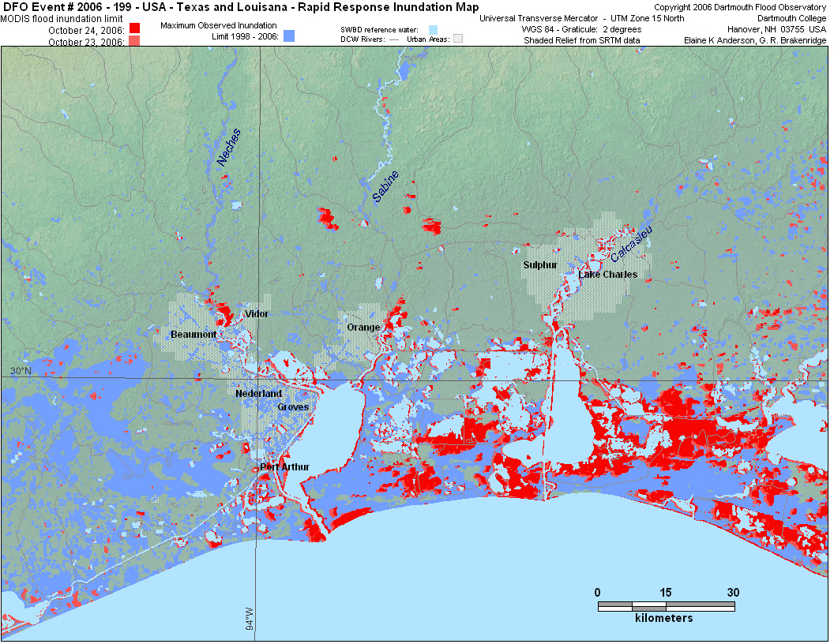This screenshot has width=834, height=644.
Task: Click the Nederland label
Action: [258, 393]
